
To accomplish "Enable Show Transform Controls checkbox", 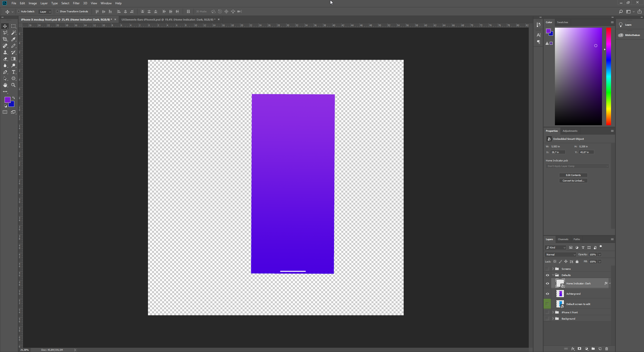I will (x=57, y=11).
